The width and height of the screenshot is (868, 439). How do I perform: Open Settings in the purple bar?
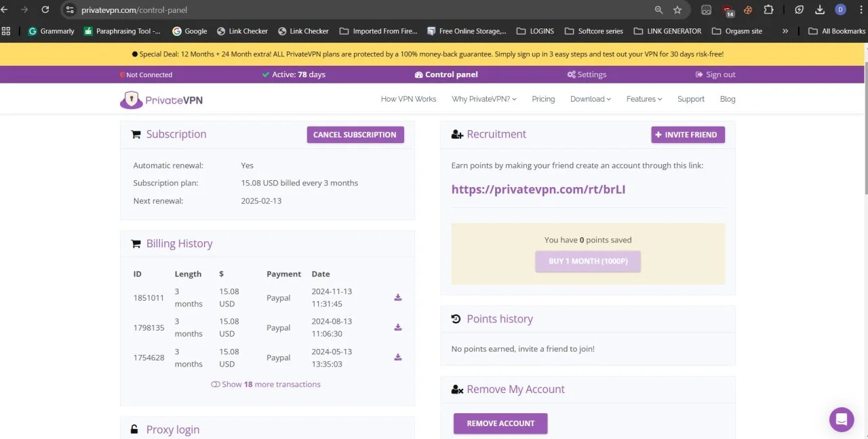click(x=587, y=75)
